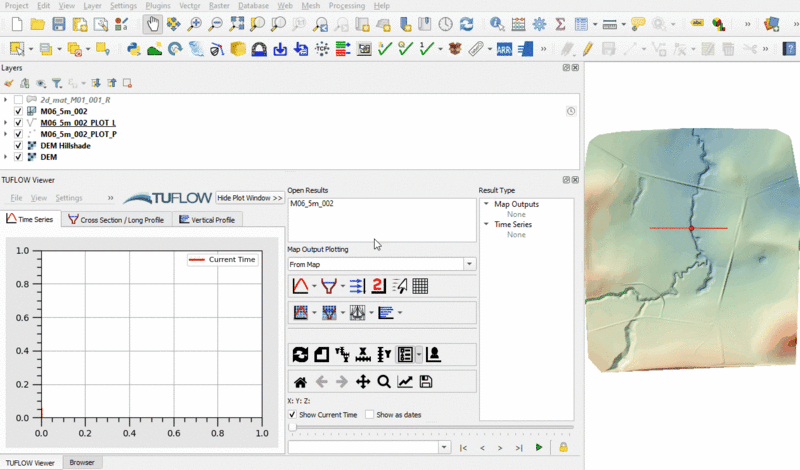Click the time slider track
Image resolution: width=800 pixels, height=470 pixels.
tap(430, 428)
